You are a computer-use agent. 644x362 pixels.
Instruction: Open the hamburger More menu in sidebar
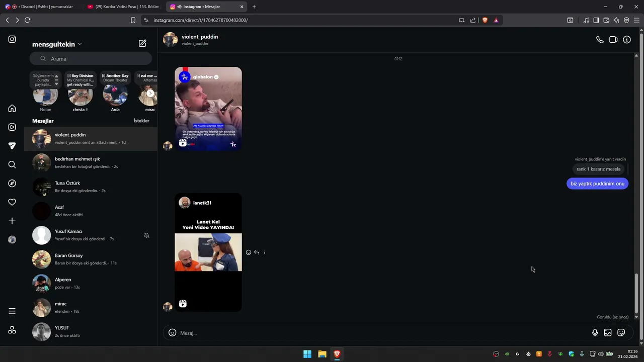point(12,311)
